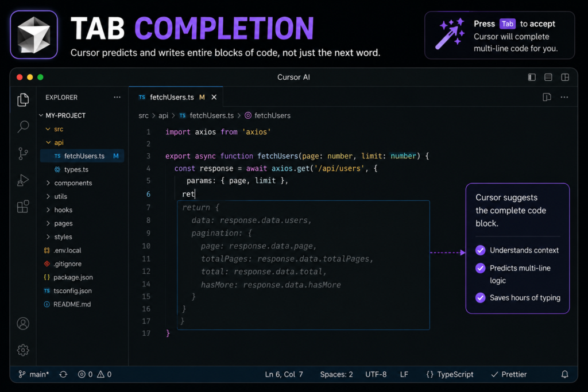Open customize layout icon in title bar

pos(565,77)
